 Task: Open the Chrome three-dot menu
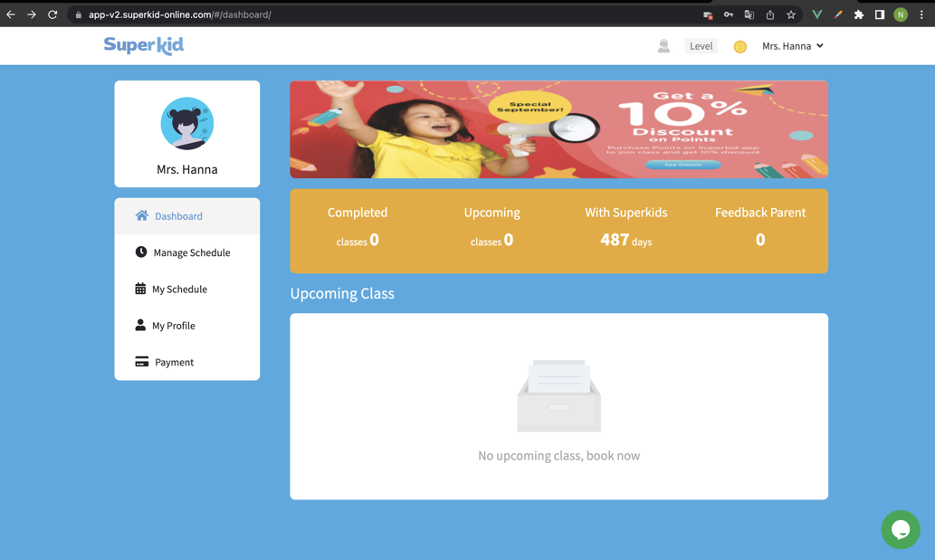click(921, 14)
